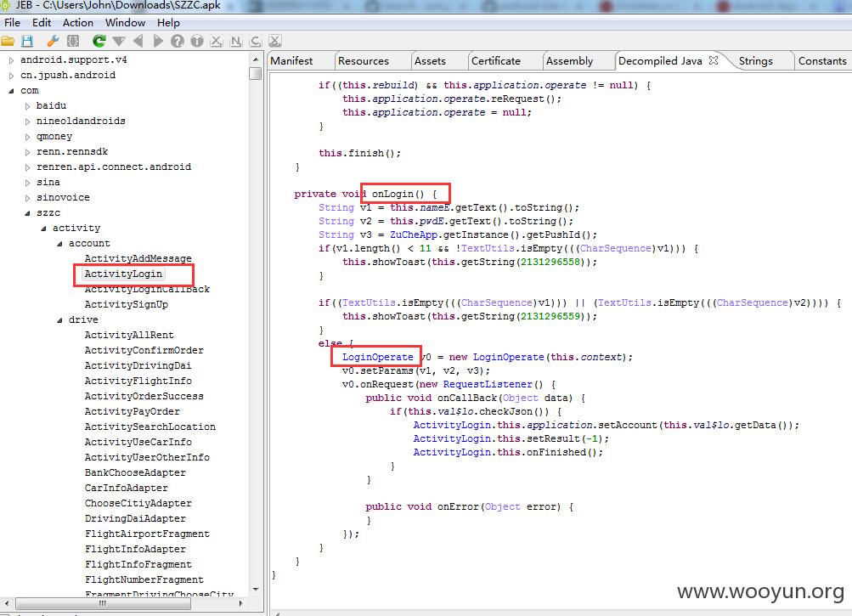The image size is (852, 616).
Task: Select FlightInfoFragment class in tree
Action: pos(138,564)
